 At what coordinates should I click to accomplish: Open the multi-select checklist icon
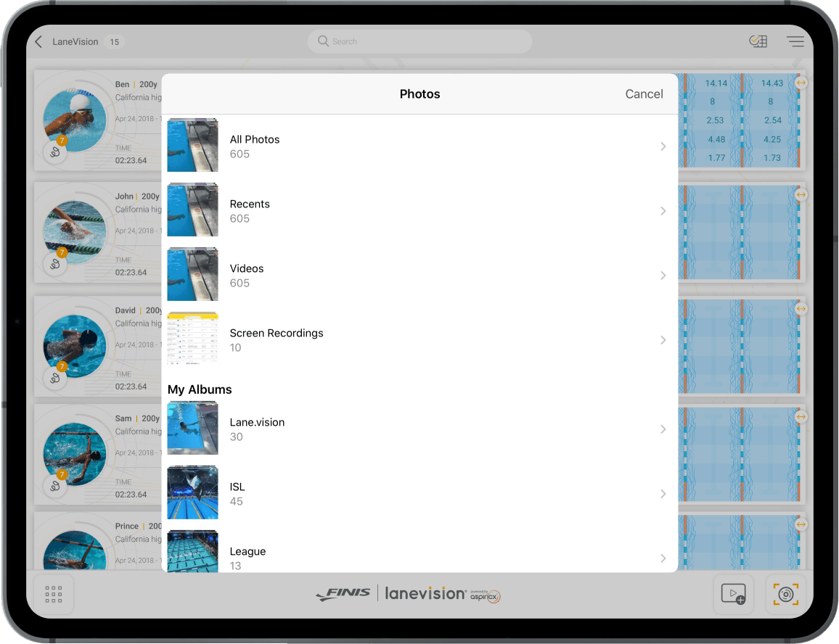click(x=758, y=41)
